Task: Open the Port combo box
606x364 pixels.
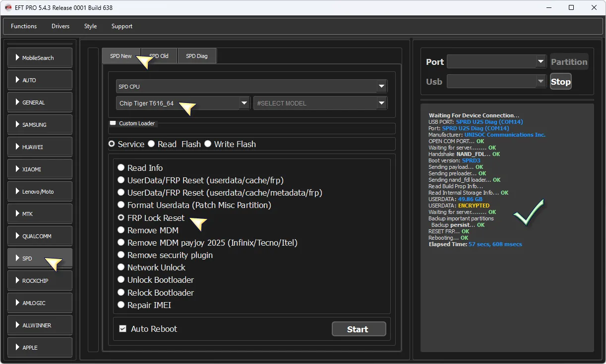Action: (x=496, y=62)
